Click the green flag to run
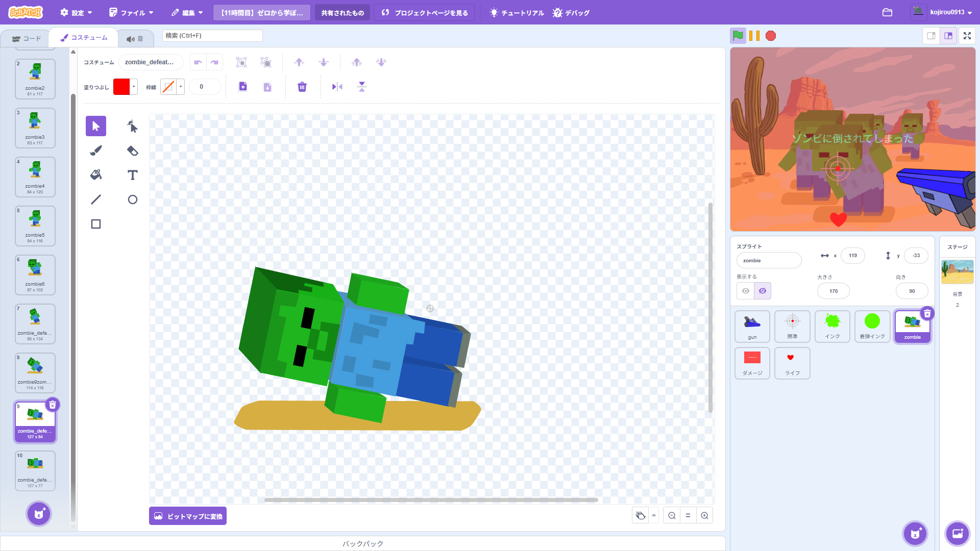980x551 pixels. pyautogui.click(x=738, y=36)
